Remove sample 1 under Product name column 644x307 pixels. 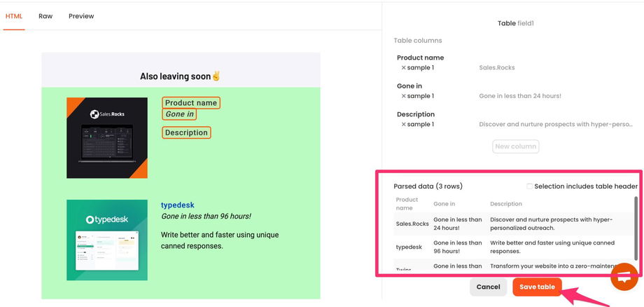404,68
